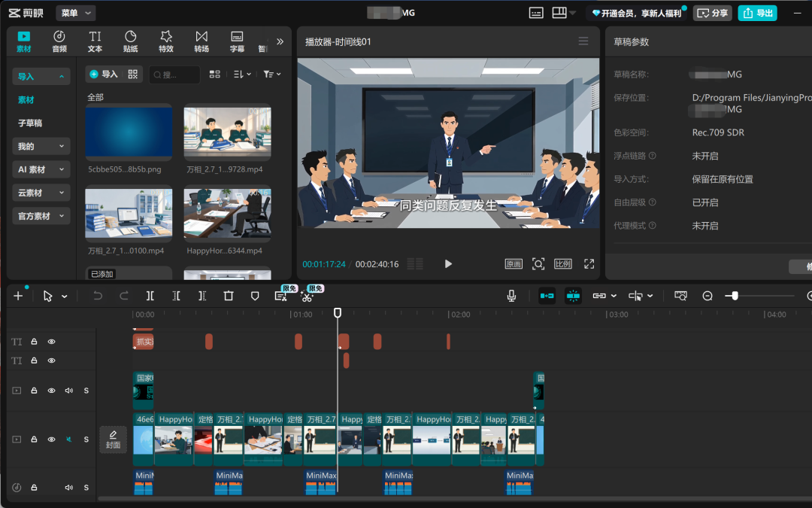Toggle lock on first text track
Image resolution: width=812 pixels, height=508 pixels.
point(34,342)
